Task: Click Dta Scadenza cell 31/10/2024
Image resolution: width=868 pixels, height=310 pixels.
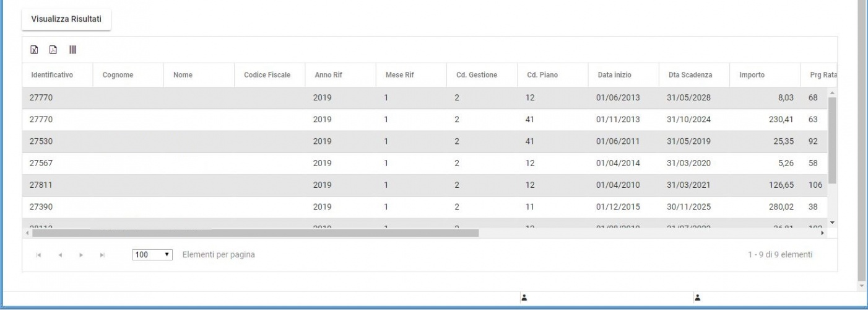Action: [x=688, y=120]
